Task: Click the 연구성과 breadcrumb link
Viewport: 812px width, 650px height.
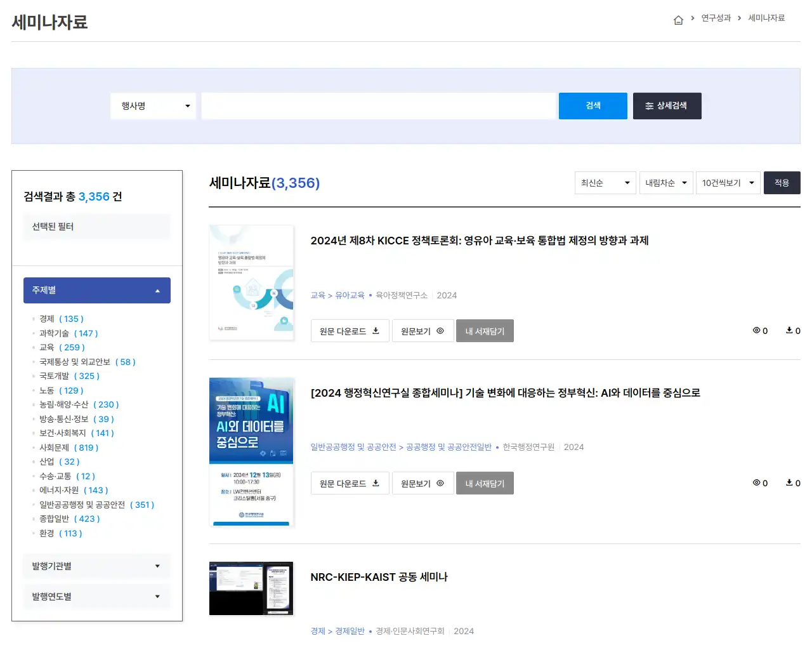Action: [716, 19]
